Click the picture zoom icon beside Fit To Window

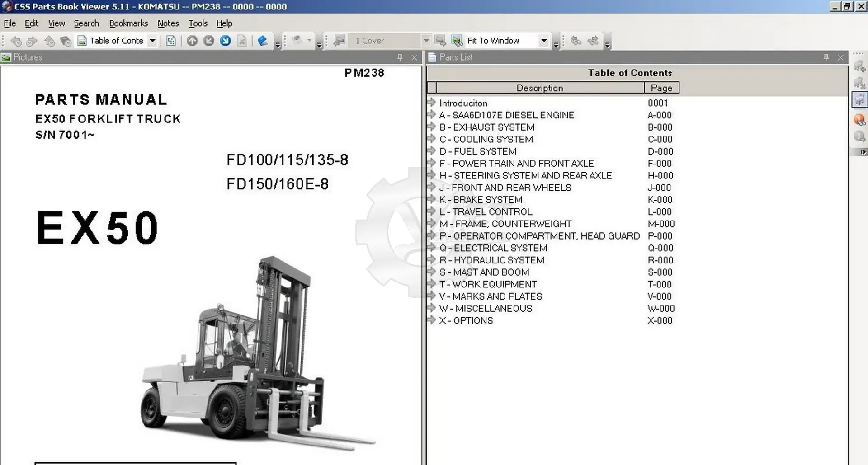(x=457, y=41)
